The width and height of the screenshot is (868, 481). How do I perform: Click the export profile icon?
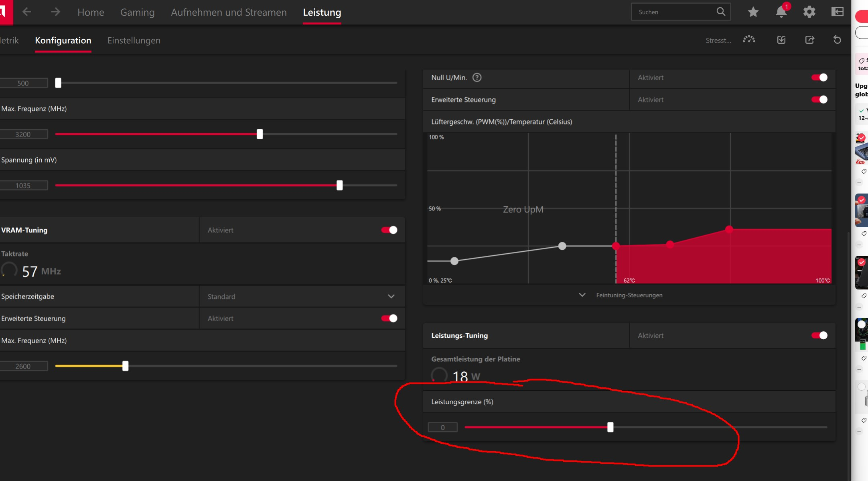click(809, 40)
